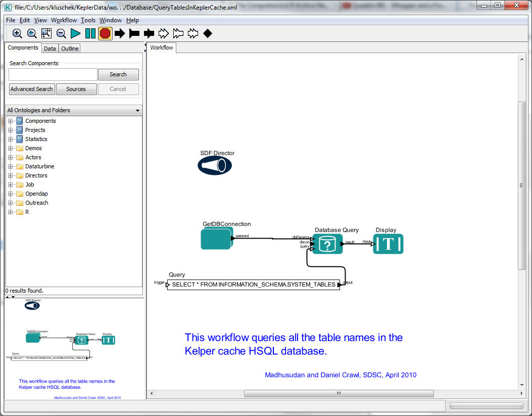Run the workflow with the green play button
The width and height of the screenshot is (532, 416).
coord(75,33)
